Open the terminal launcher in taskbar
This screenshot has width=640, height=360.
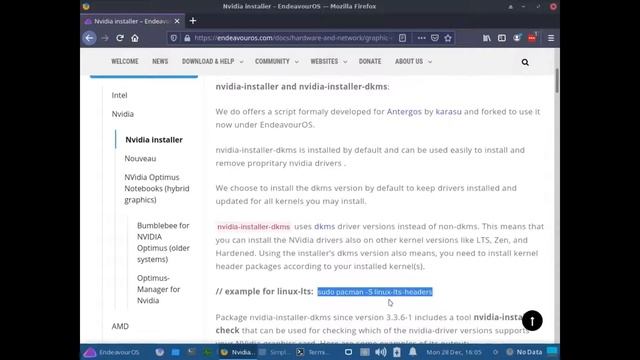click(191, 352)
